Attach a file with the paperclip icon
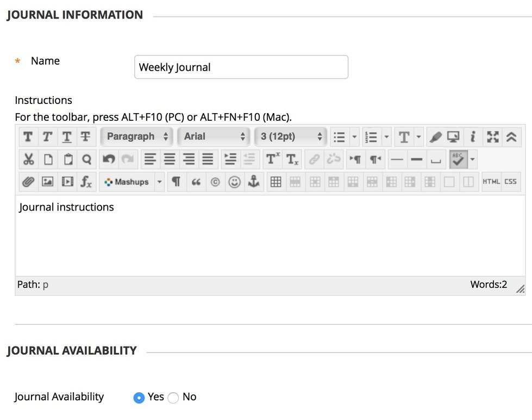Screen dimensions: 532x420 (x=28, y=182)
